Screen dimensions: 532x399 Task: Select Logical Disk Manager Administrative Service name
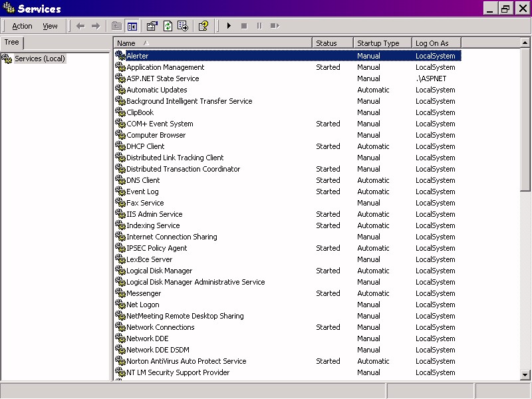(x=196, y=282)
